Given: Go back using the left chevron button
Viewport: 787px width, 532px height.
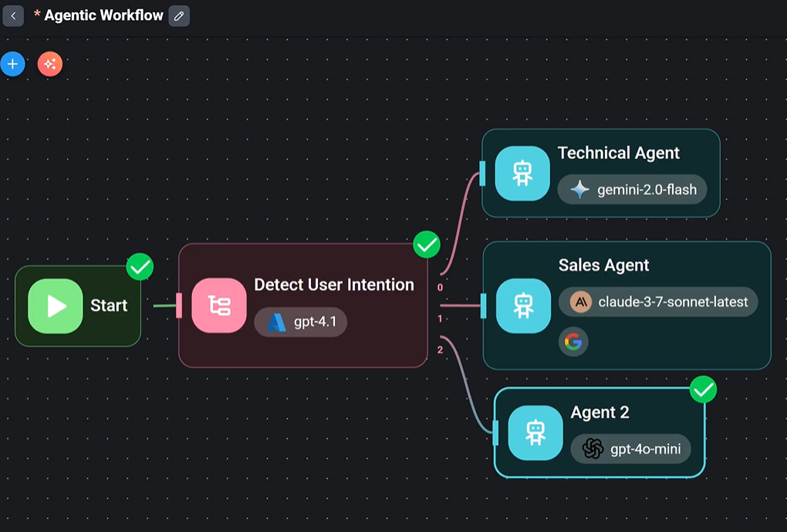Looking at the screenshot, I should 13,16.
